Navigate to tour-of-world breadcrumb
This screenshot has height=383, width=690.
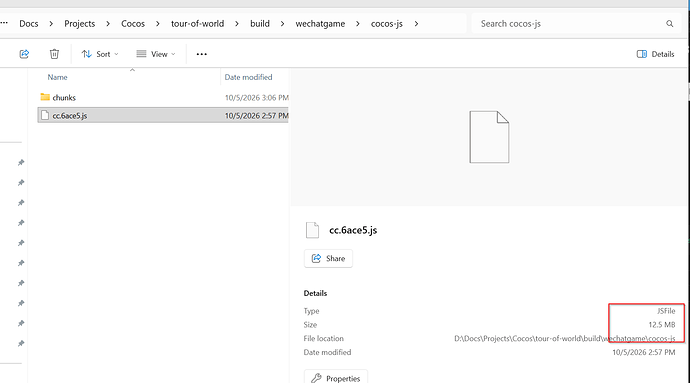tap(198, 24)
